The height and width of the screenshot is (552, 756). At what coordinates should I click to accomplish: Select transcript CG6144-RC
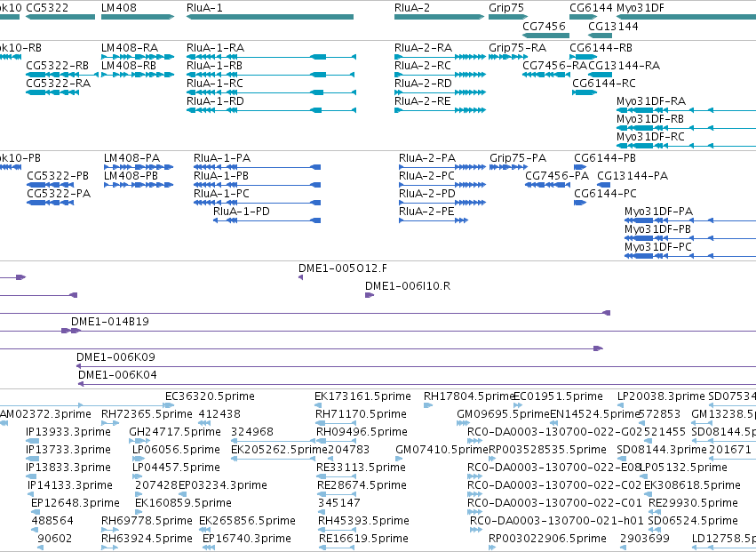(x=585, y=92)
